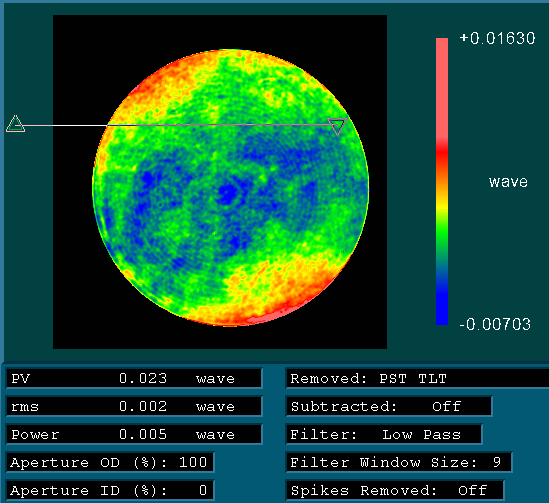Screen dimensions: 549x503
Task: Open the Removed: PST TLT selector
Action: click(x=417, y=378)
